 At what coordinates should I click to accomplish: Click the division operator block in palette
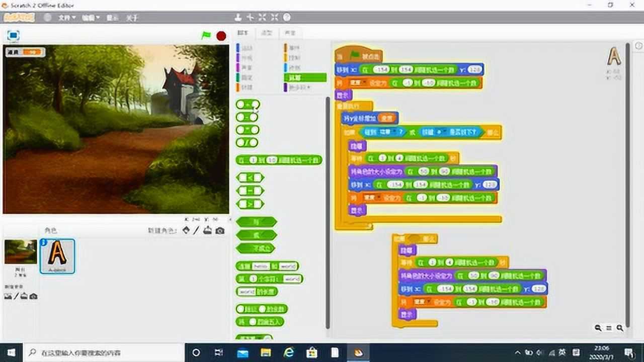[x=247, y=143]
